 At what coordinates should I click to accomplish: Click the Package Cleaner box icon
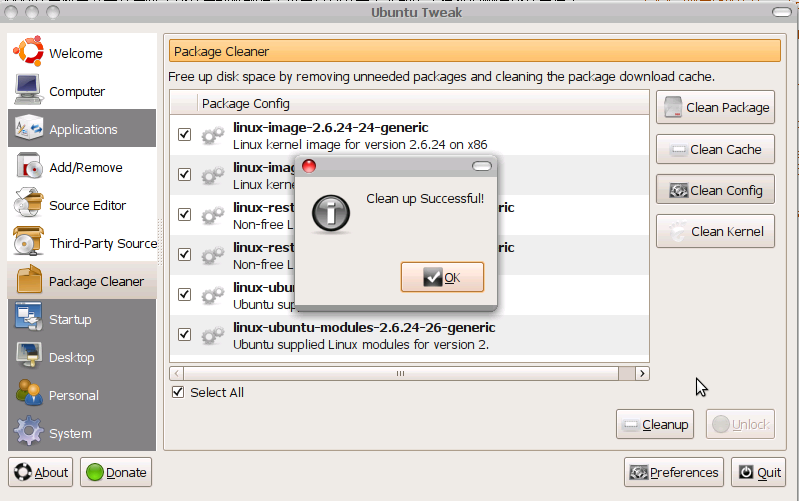pyautogui.click(x=29, y=280)
